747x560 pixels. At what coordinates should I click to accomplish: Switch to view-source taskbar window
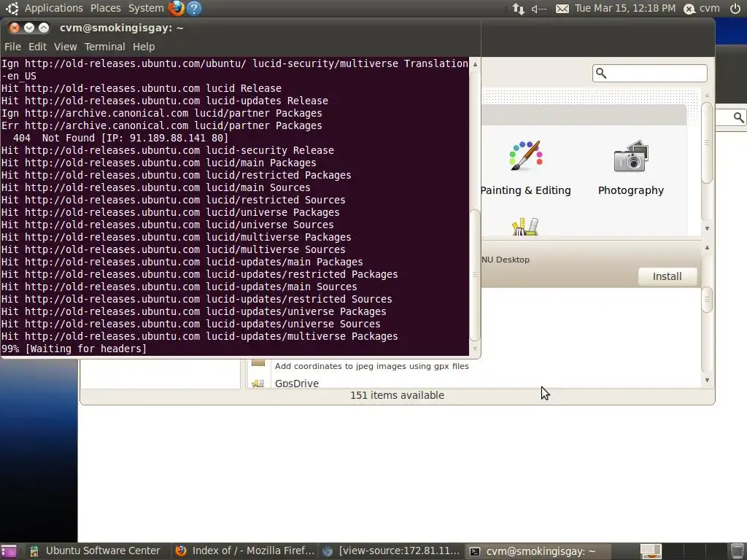(391, 551)
